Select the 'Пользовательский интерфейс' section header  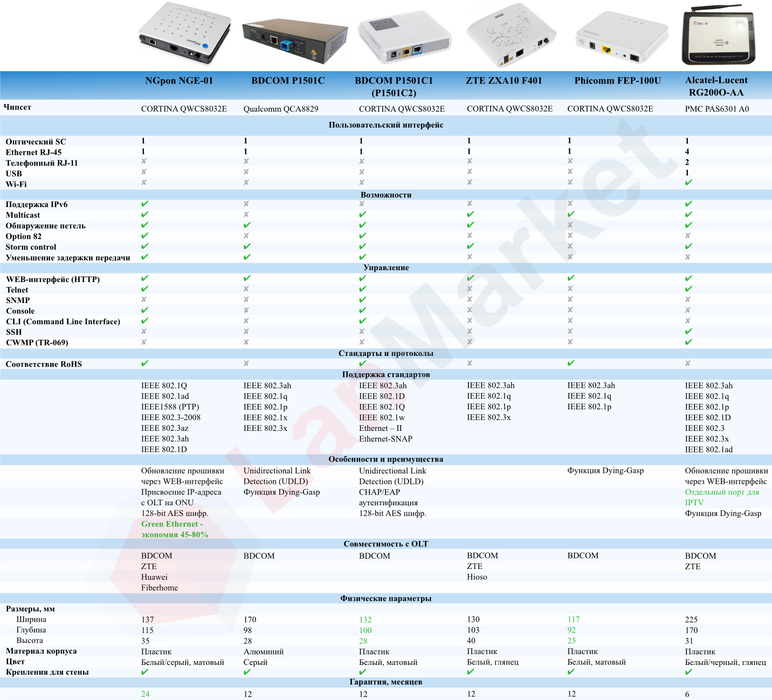(x=386, y=125)
